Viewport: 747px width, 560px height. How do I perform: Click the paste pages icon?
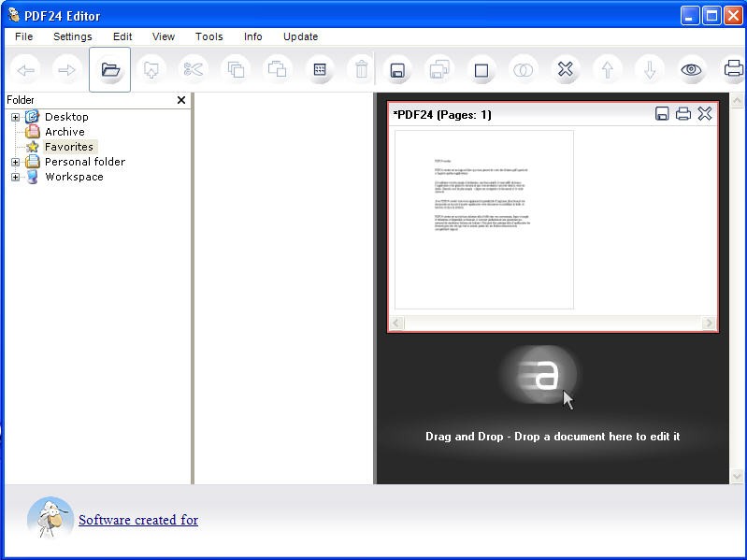[278, 70]
